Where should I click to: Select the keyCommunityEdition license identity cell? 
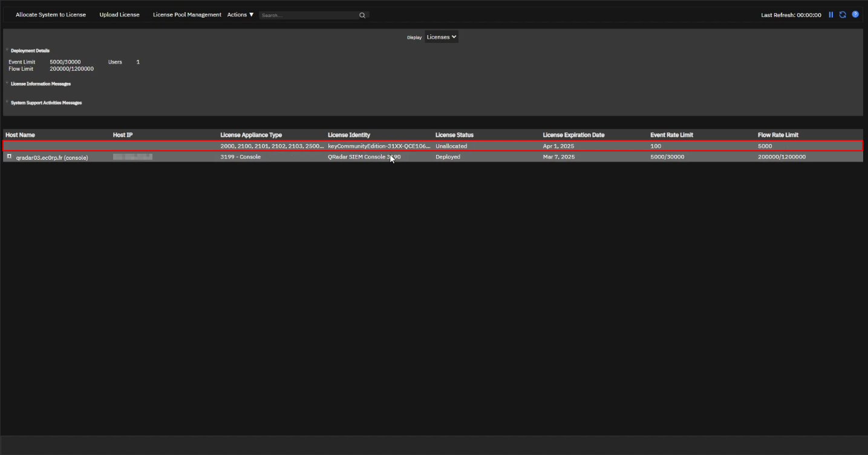[x=379, y=146]
